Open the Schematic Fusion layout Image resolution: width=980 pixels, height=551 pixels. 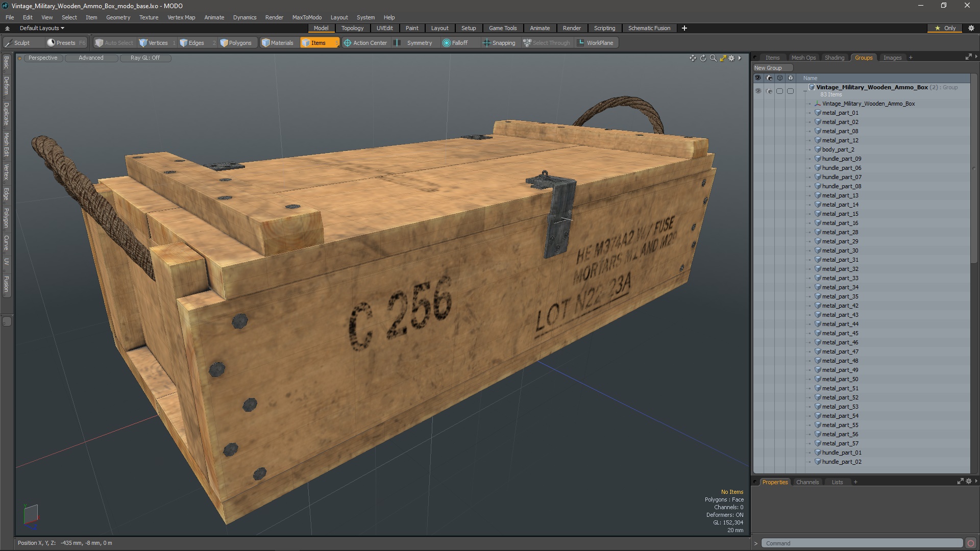(x=649, y=28)
